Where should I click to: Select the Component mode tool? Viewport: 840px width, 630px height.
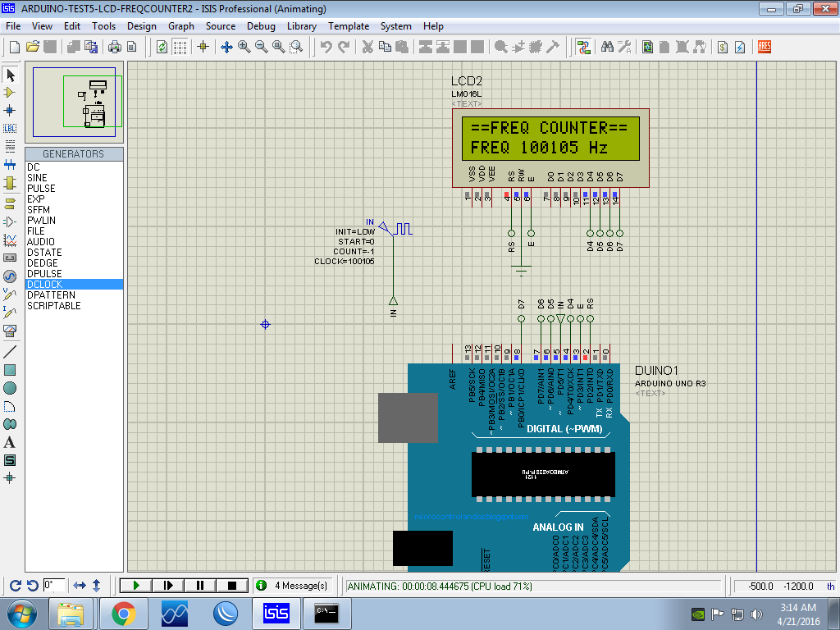point(10,93)
